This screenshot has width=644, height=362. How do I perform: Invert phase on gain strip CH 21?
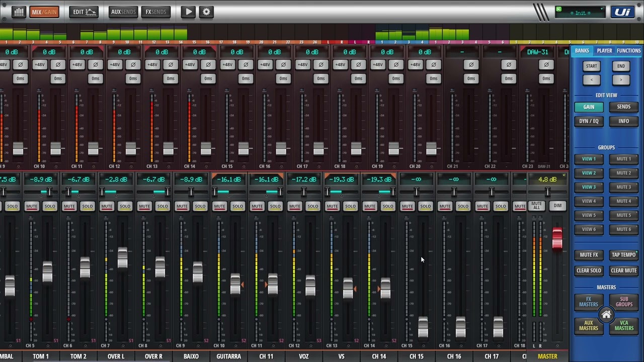point(471,64)
